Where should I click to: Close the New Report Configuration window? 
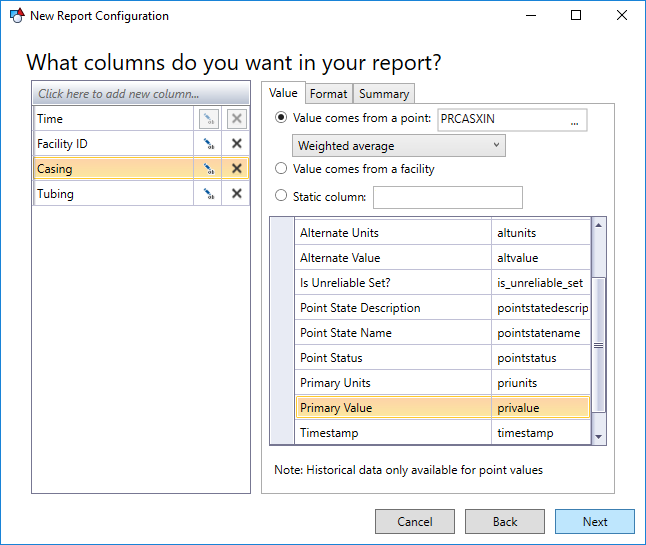click(x=622, y=15)
